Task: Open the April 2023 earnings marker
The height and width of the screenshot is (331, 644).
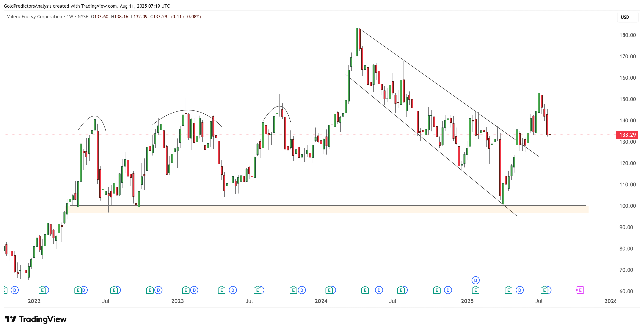Action: pos(221,290)
